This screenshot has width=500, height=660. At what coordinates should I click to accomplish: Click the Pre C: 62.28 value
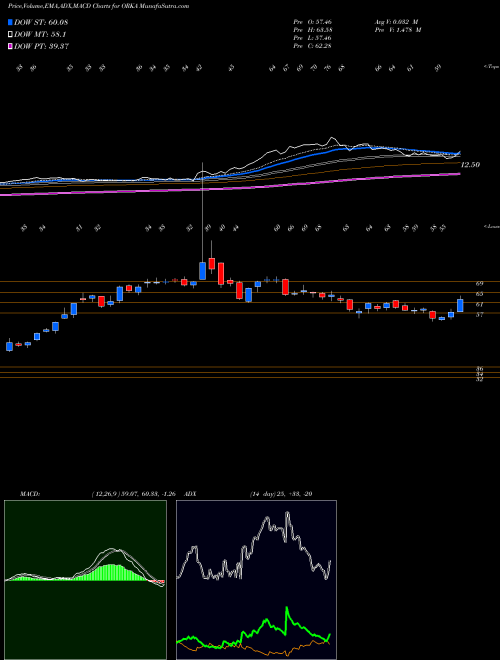312,46
